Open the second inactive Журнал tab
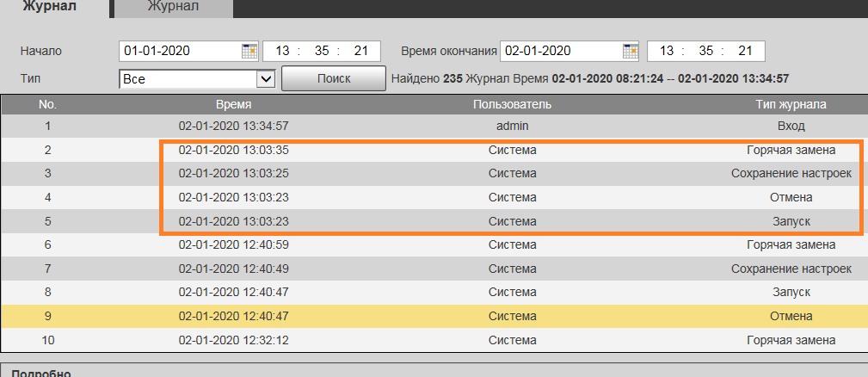The image size is (868, 377). (173, 8)
